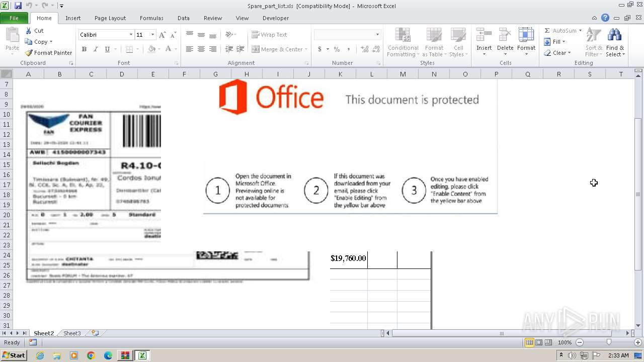Open the Calibri font name dropdown
The height and width of the screenshot is (362, 644).
(131, 35)
